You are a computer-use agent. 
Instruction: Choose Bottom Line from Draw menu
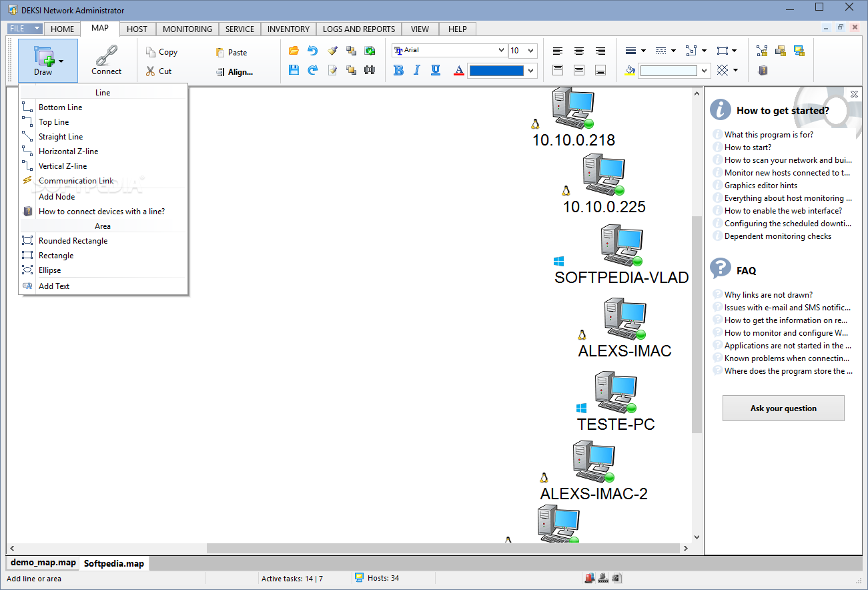(x=103, y=107)
